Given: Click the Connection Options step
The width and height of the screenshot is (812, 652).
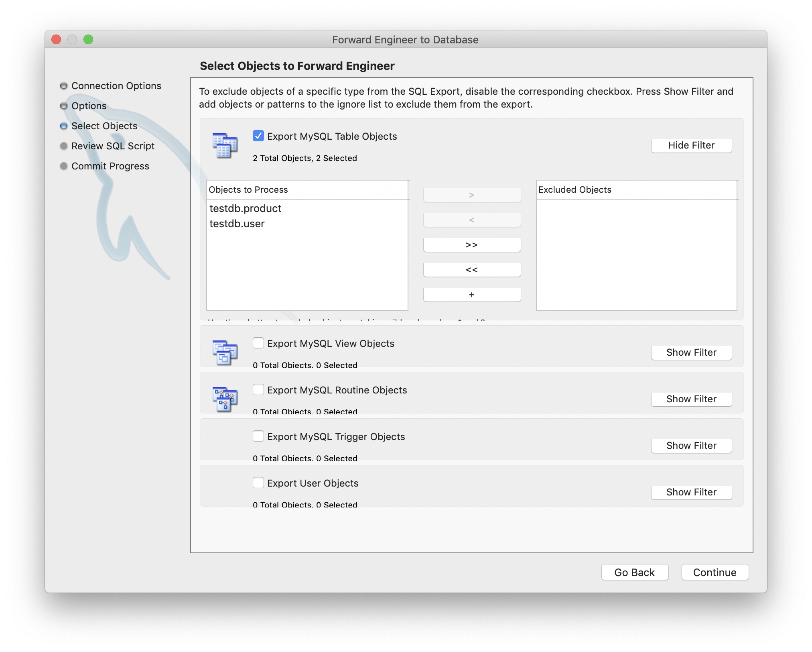Looking at the screenshot, I should (x=116, y=86).
